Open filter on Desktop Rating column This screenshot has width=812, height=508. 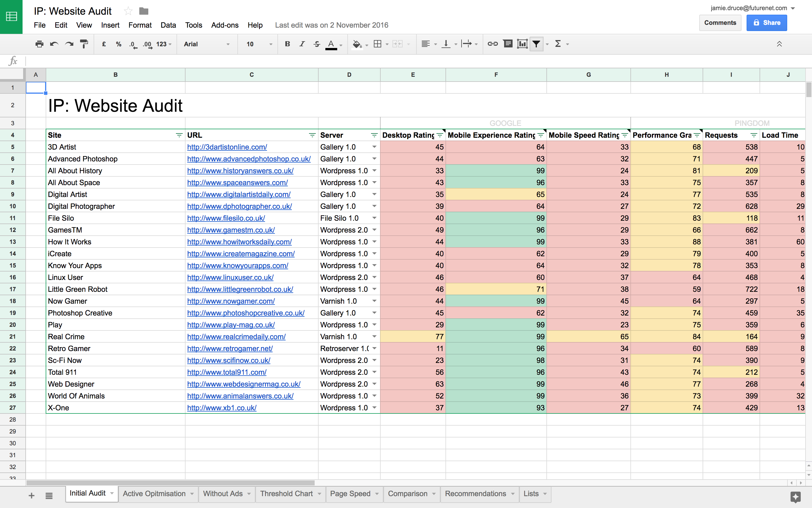tap(440, 135)
